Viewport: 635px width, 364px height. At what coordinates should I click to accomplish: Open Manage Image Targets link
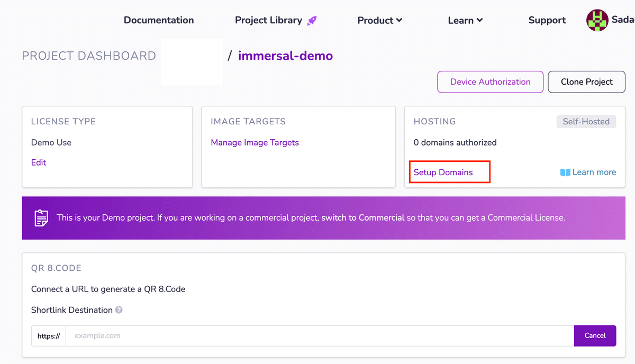point(255,142)
